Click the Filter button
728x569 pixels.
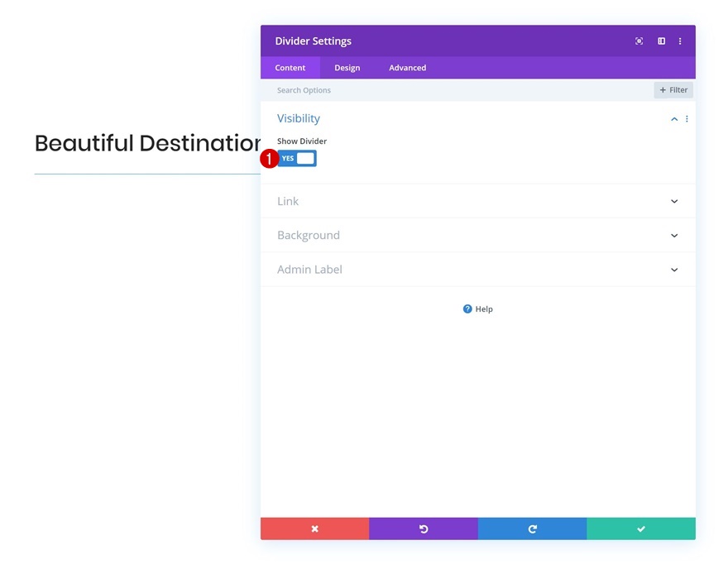click(673, 90)
